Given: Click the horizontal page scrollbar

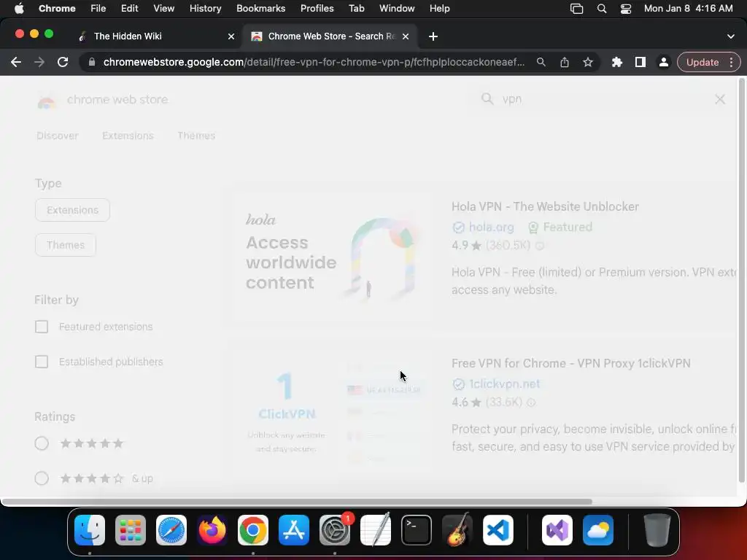Looking at the screenshot, I should click(296, 502).
